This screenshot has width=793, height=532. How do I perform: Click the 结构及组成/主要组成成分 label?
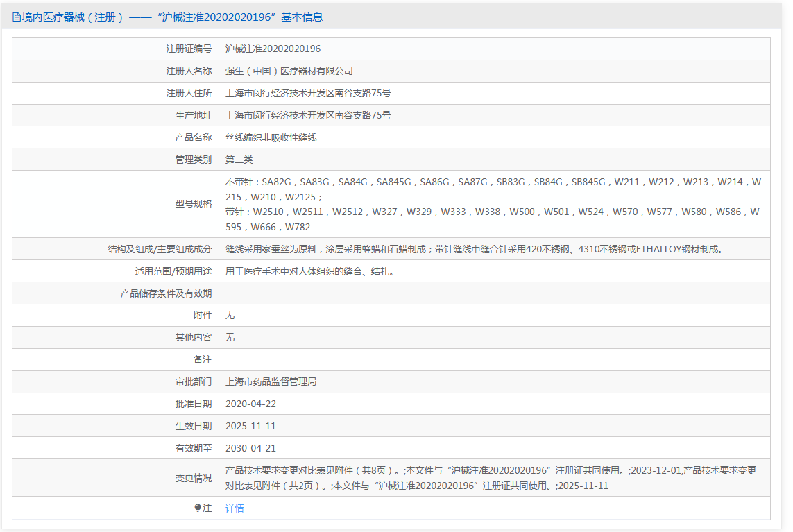pyautogui.click(x=160, y=249)
